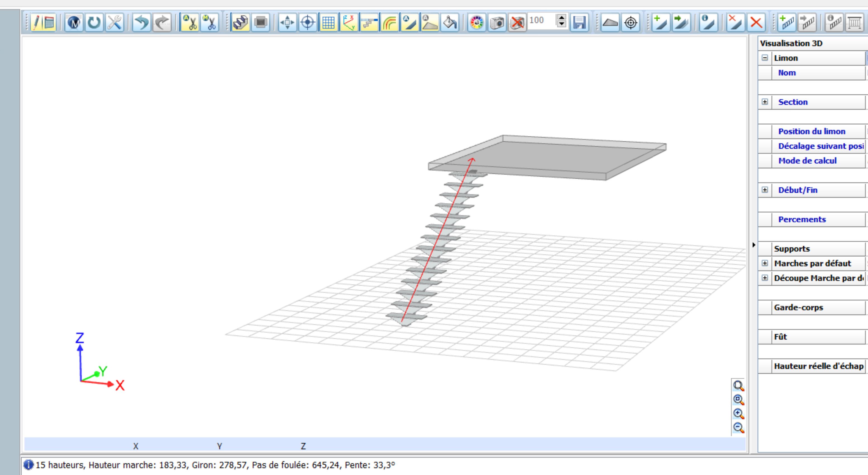Toggle the stringer icon marked A

pos(409,23)
